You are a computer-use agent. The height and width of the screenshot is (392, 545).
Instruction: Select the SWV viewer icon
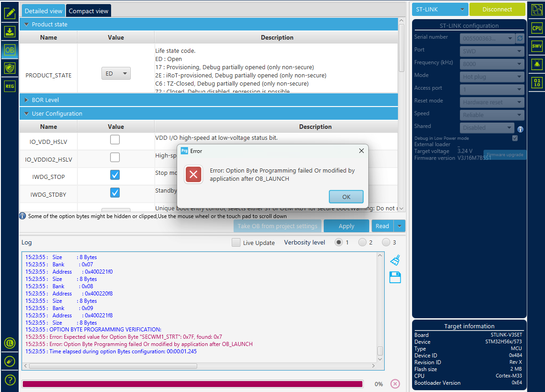[536, 46]
